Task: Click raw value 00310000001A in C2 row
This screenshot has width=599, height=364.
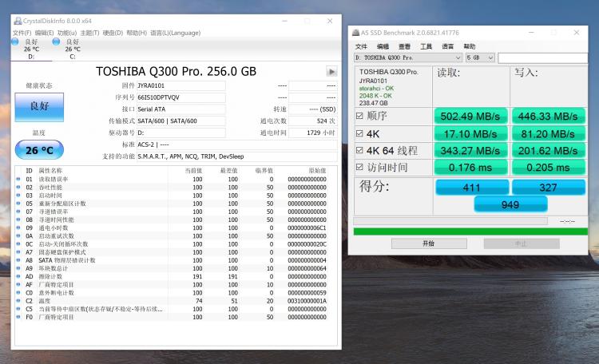Action: pos(307,301)
